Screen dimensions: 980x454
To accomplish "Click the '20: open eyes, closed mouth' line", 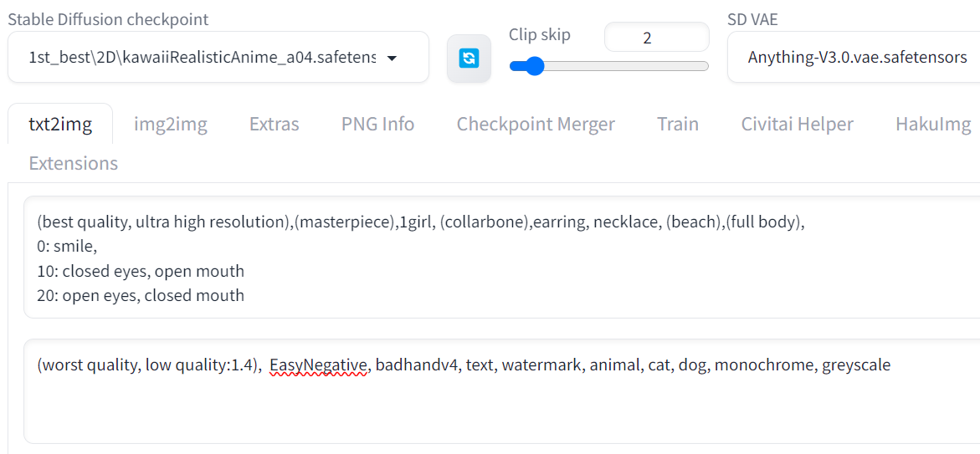I will [141, 295].
